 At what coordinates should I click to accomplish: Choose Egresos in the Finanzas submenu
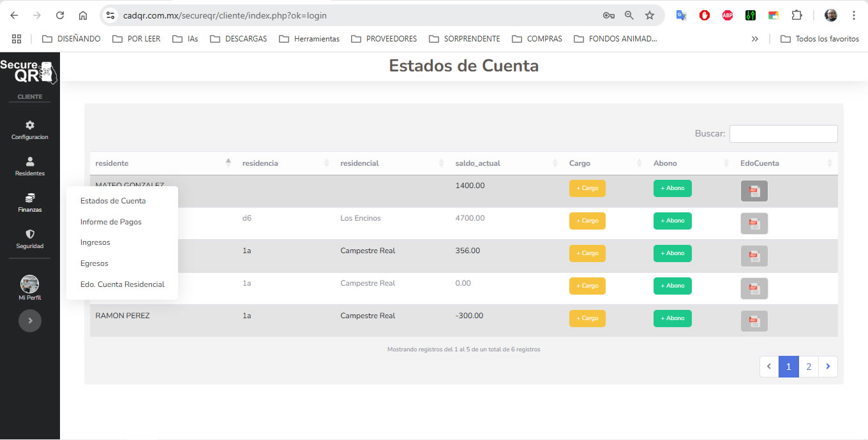[94, 263]
